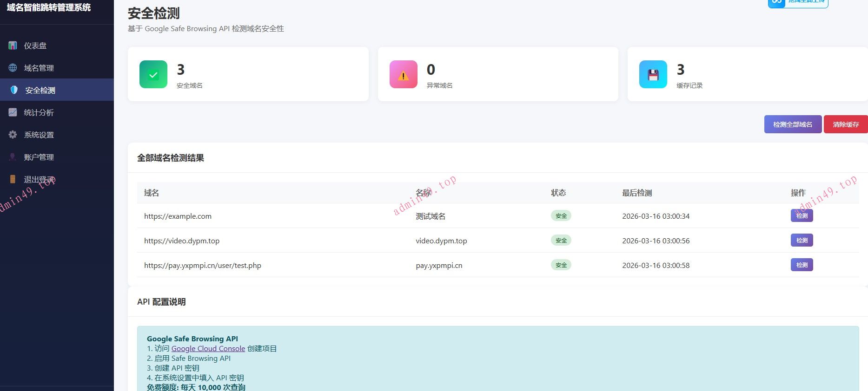Image resolution: width=868 pixels, height=391 pixels.
Task: Click the green checkmark safe-domains icon
Action: pyautogui.click(x=153, y=74)
